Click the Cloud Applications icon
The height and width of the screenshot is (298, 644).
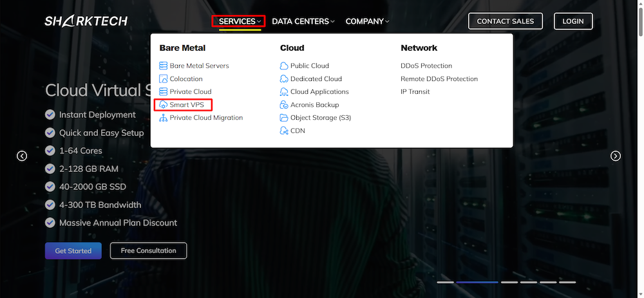284,91
